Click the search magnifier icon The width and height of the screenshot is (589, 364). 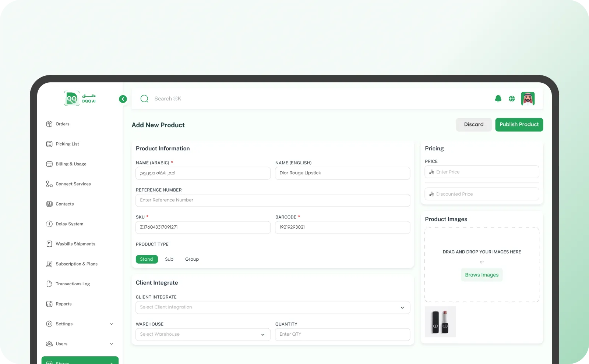pos(144,99)
